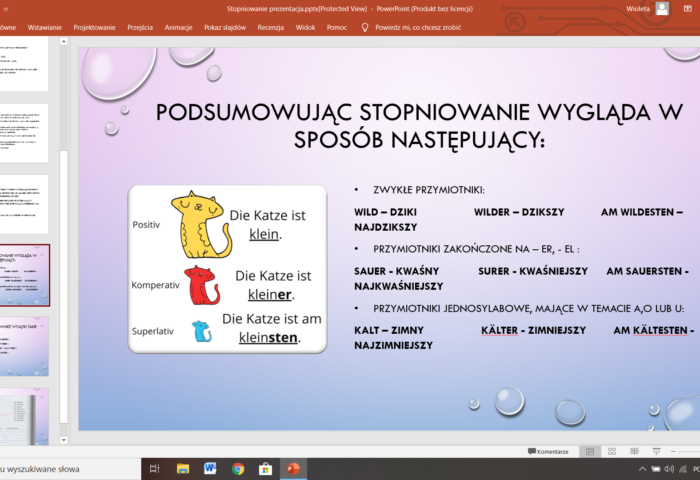
Task: Switch to Normal view in status bar
Action: pos(589,451)
